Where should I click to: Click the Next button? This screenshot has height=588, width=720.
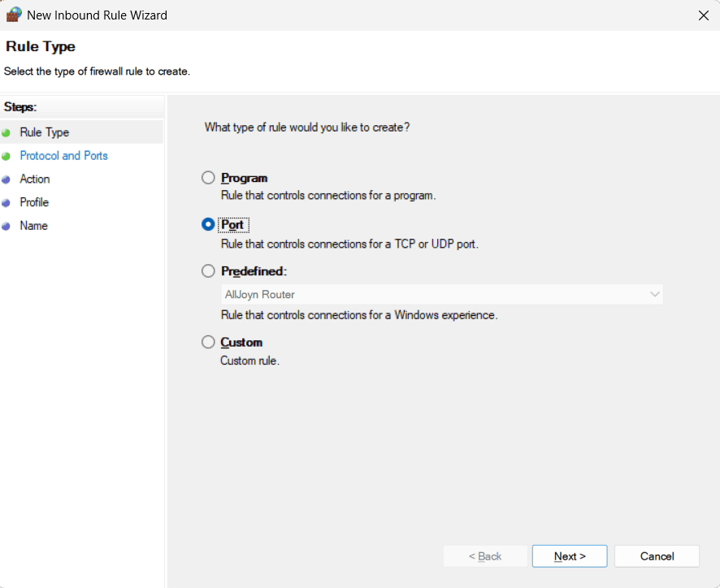[569, 556]
